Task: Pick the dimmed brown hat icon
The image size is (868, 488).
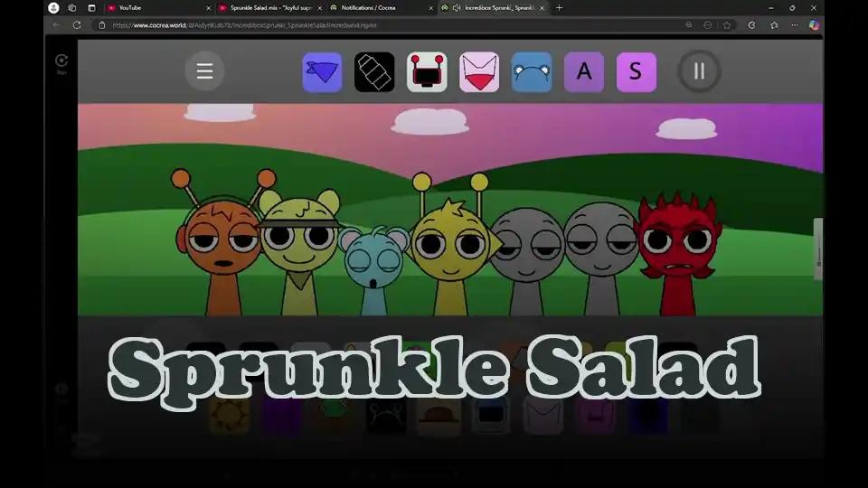Action: pos(439,416)
